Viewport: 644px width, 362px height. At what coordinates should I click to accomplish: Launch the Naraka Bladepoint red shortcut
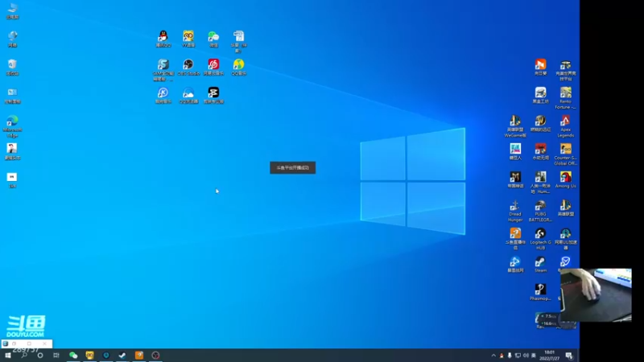coord(540,151)
